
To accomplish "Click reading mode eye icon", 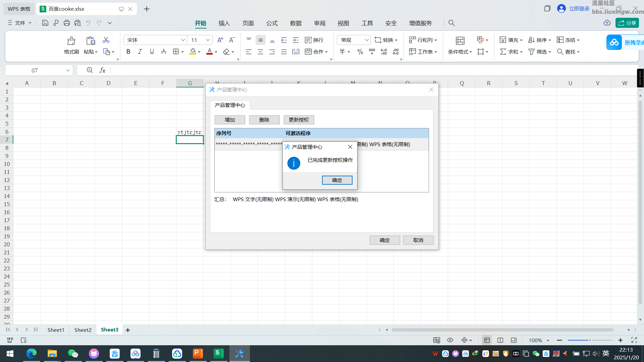I will click(x=450, y=340).
